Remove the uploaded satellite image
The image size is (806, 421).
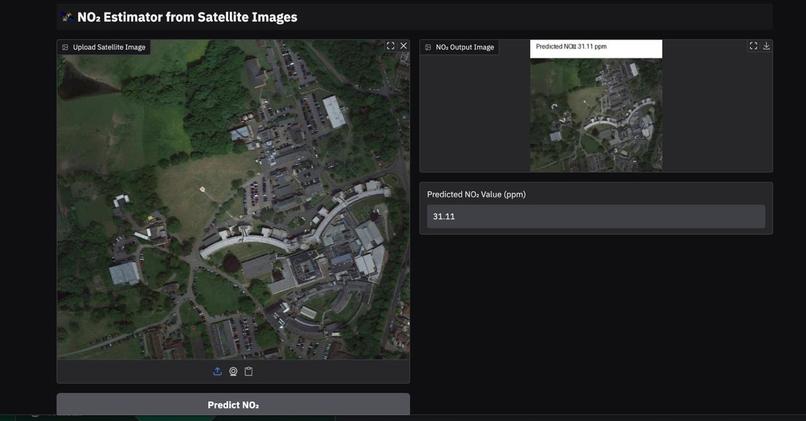(404, 46)
